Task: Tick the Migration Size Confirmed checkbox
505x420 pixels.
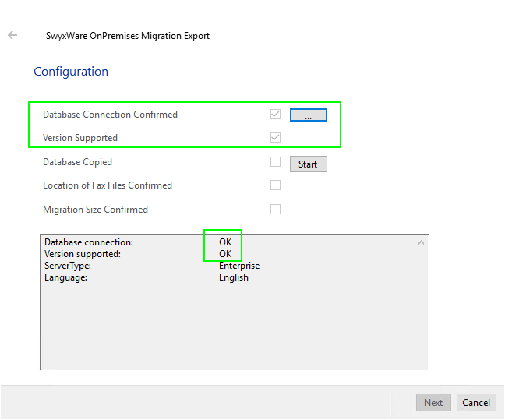Action: tap(275, 210)
